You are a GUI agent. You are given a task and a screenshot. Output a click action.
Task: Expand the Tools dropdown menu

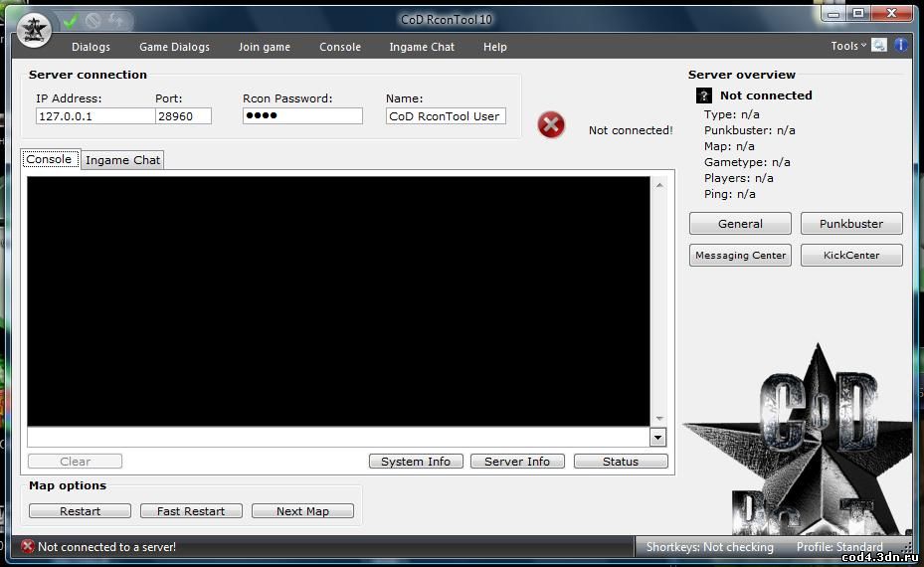848,46
